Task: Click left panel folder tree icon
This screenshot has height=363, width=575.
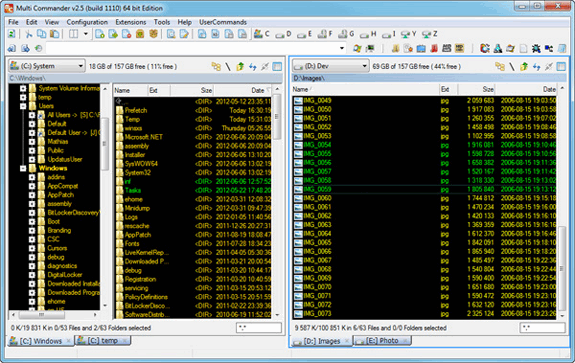Action: click(216, 66)
